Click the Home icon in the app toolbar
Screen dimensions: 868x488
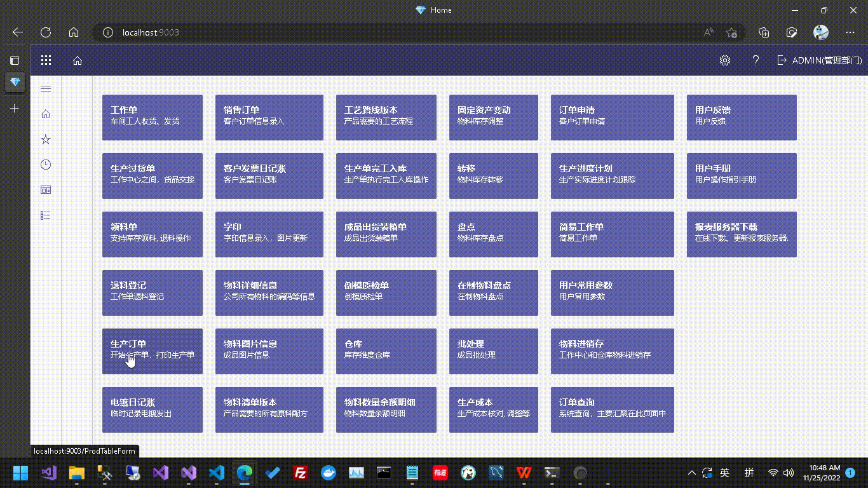point(77,60)
